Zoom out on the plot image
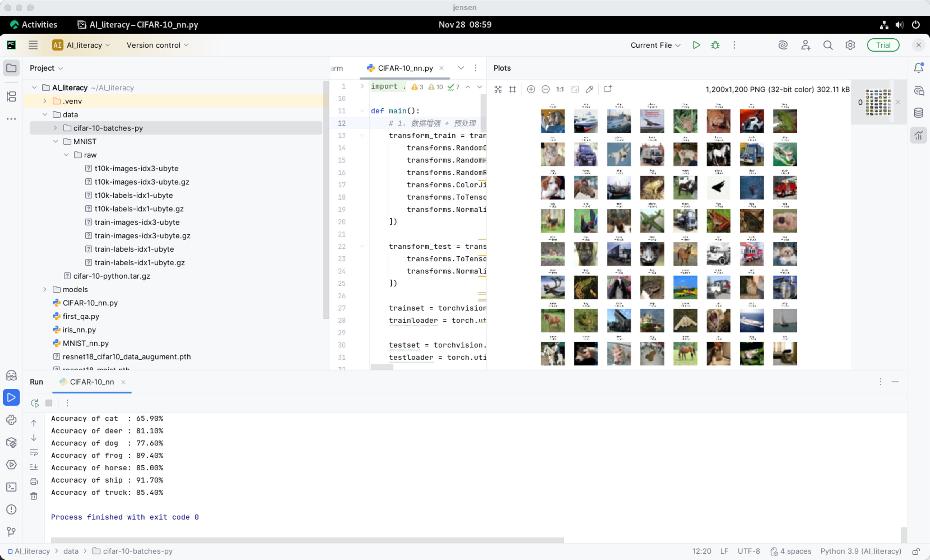930x560 pixels. (x=546, y=89)
